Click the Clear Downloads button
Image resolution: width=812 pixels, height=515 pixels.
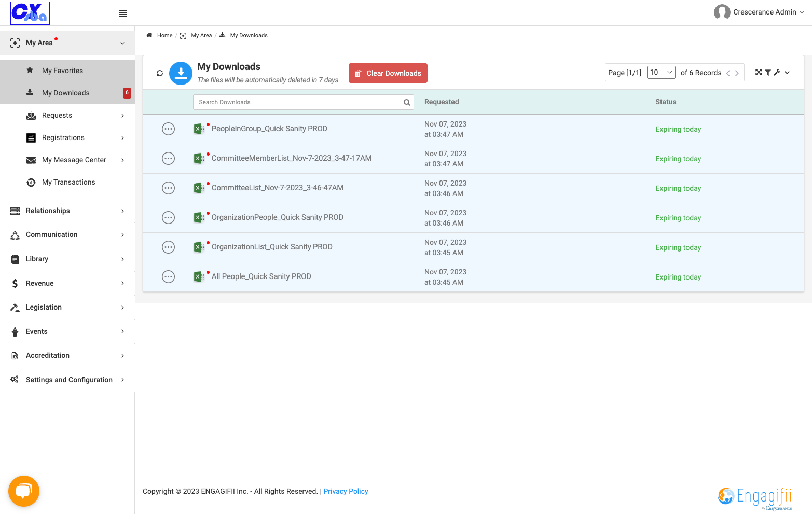point(388,73)
